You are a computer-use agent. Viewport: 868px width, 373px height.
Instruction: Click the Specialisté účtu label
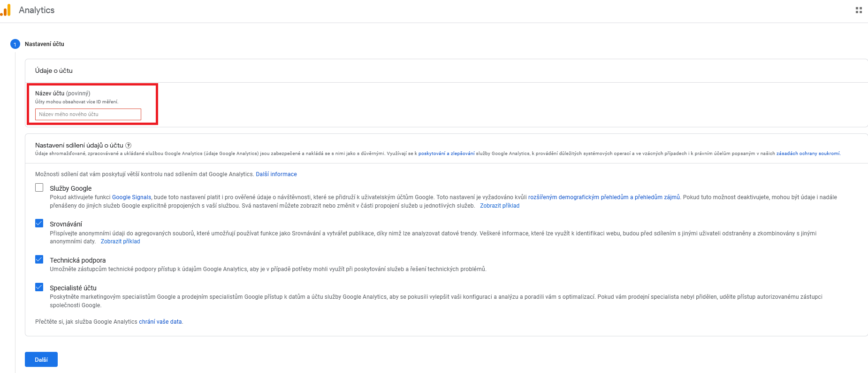73,288
